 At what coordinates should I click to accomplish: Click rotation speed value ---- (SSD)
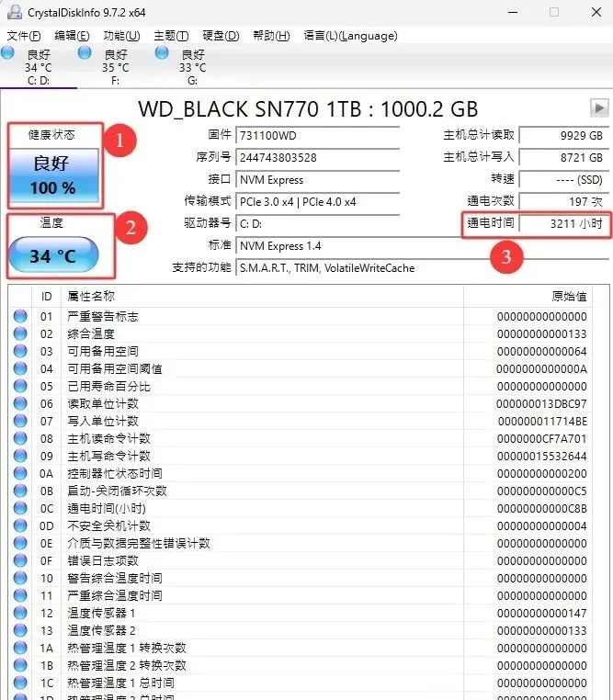tap(563, 179)
